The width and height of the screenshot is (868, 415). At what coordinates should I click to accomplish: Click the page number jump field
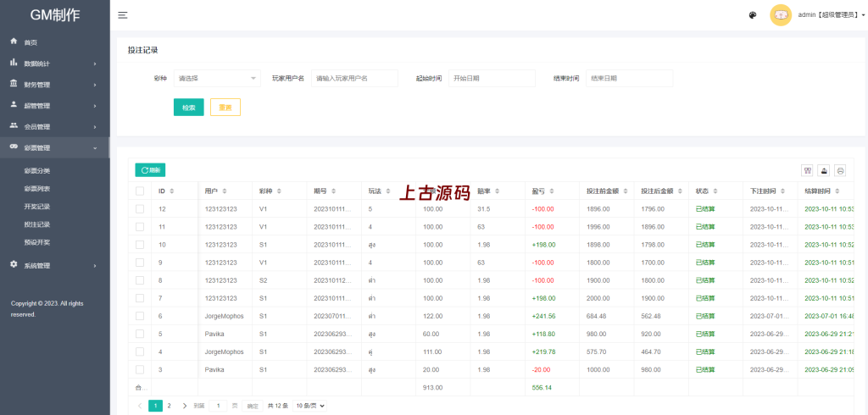[218, 406]
